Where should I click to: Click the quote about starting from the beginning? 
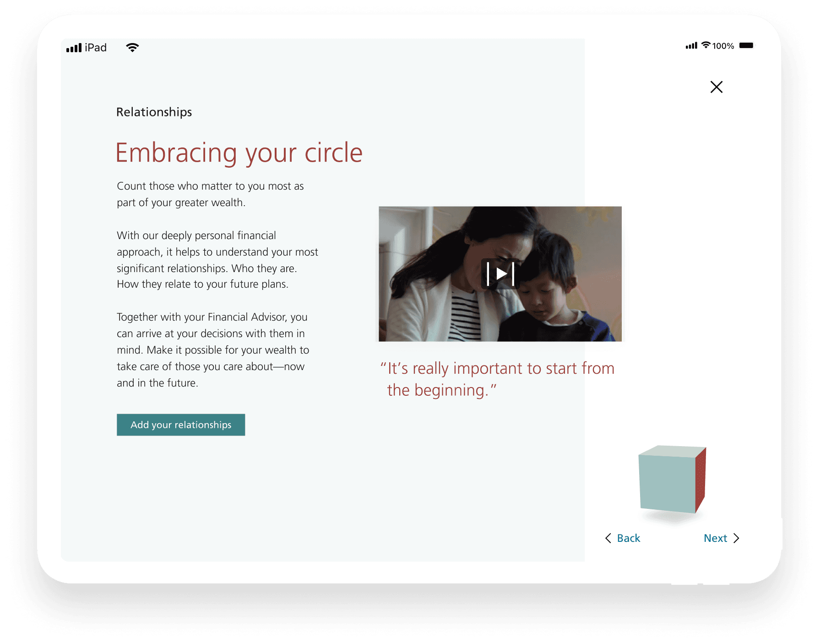coord(497,379)
